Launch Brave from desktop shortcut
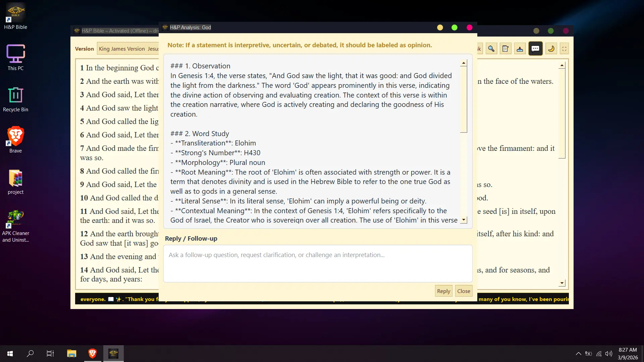 coord(15,140)
